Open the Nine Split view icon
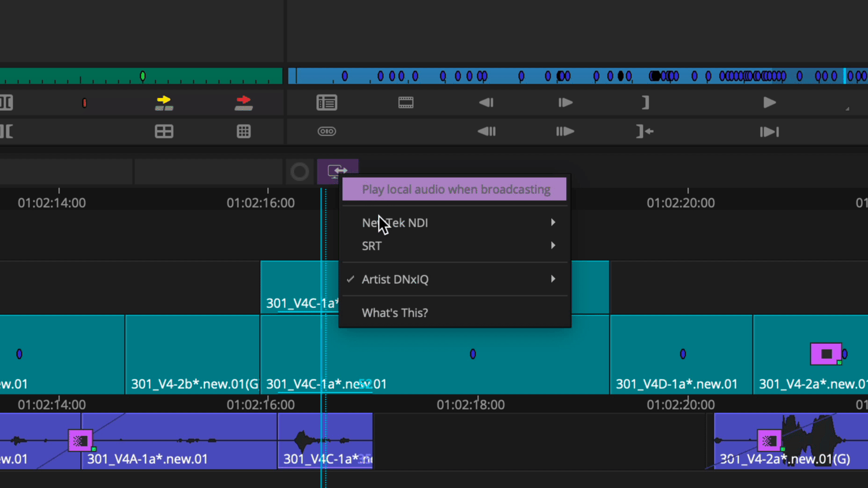This screenshot has height=488, width=868. click(244, 132)
